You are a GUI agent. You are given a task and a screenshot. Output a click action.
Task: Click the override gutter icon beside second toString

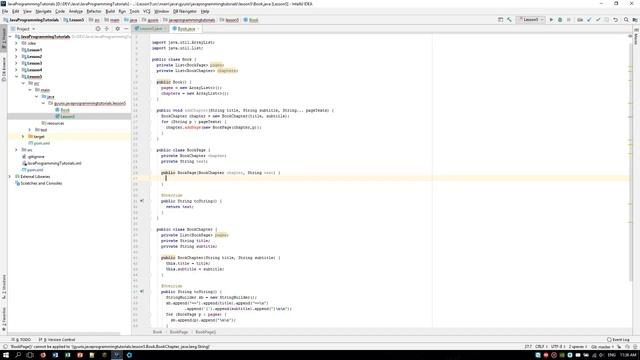[142, 291]
